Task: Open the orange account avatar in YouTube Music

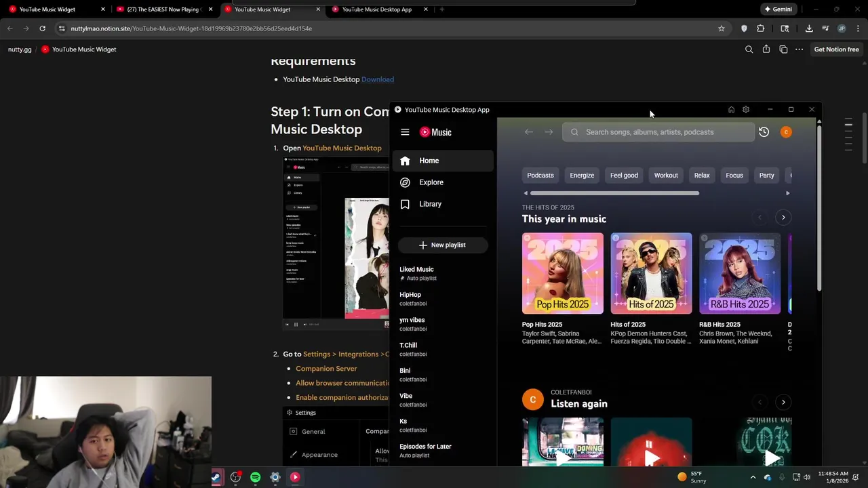Action: [786, 132]
